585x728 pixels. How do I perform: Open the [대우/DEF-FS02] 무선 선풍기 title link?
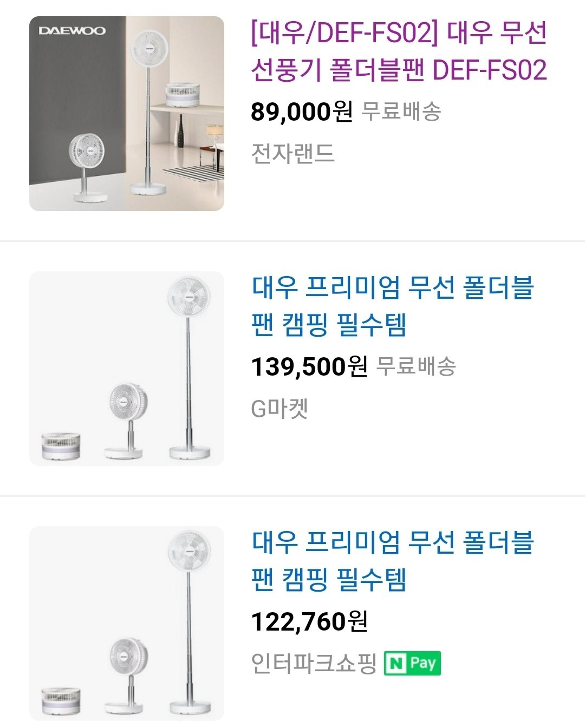pos(399,51)
